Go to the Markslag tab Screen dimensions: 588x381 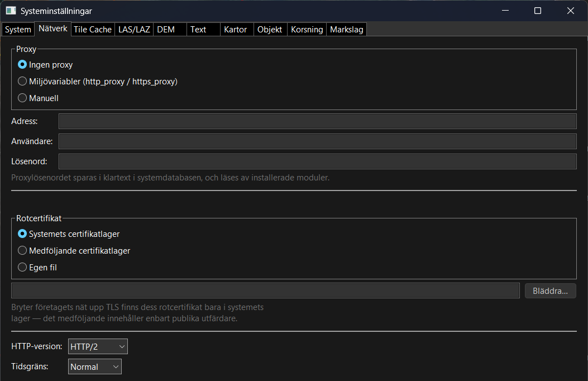click(347, 30)
